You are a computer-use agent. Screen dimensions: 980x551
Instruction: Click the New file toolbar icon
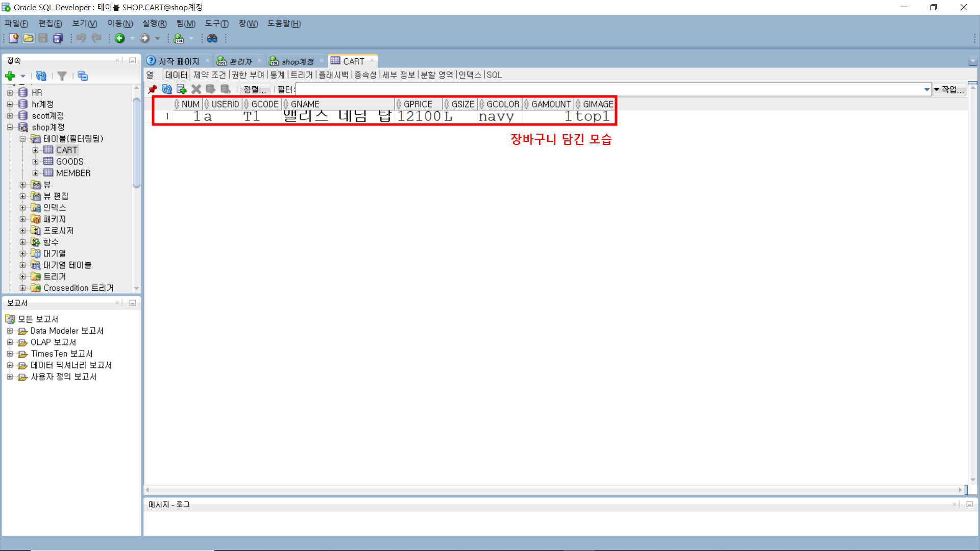14,38
